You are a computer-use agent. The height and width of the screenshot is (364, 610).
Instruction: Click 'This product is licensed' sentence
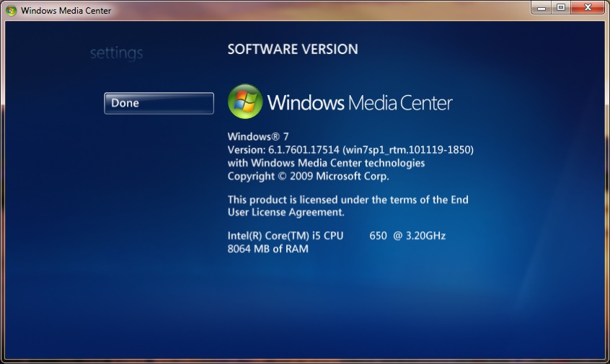coord(348,200)
